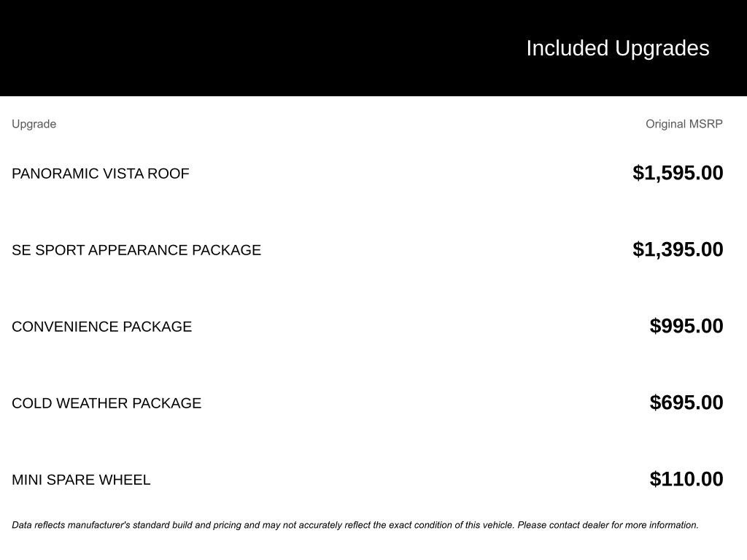
Task: Select the COLD WEATHER PACKAGE entry
Action: point(106,403)
